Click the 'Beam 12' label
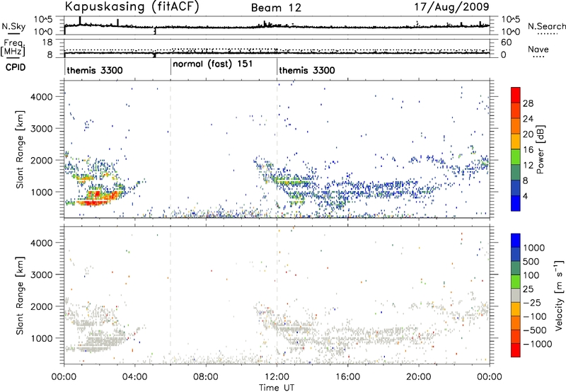The image size is (566, 392). [276, 8]
